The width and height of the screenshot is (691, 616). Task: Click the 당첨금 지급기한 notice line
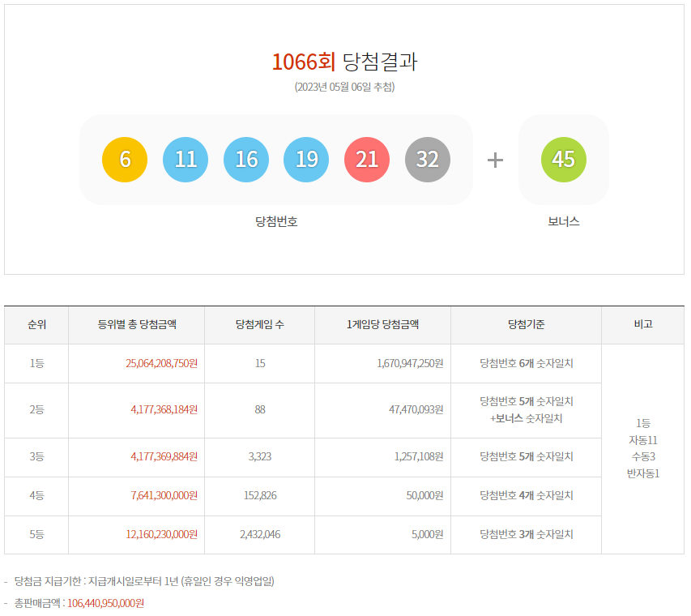[144, 581]
